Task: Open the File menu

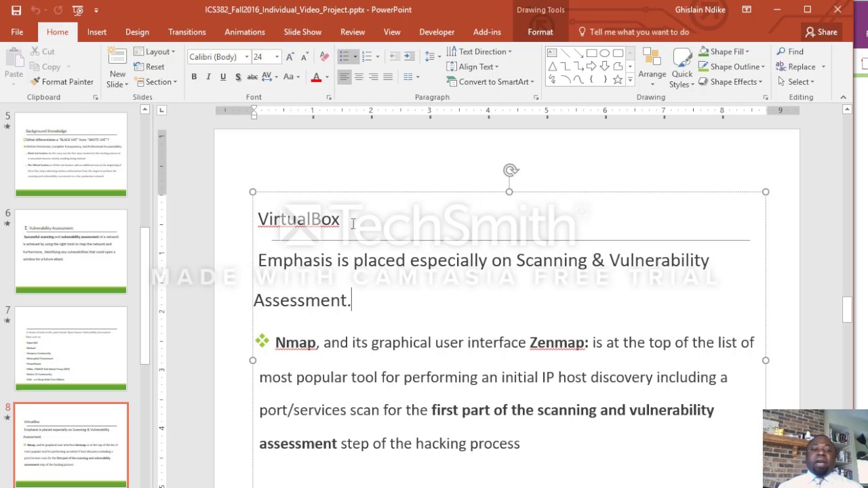Action: coord(17,32)
